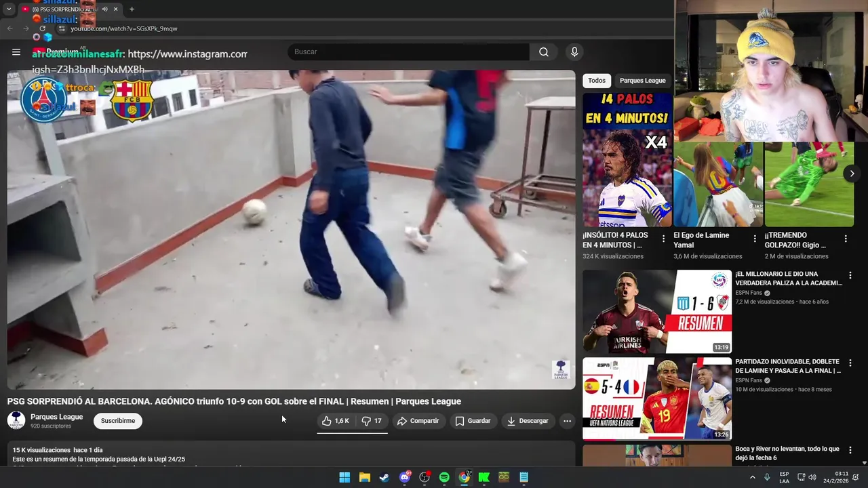Focus the Buscar search field
868x488 pixels.
pyautogui.click(x=408, y=52)
